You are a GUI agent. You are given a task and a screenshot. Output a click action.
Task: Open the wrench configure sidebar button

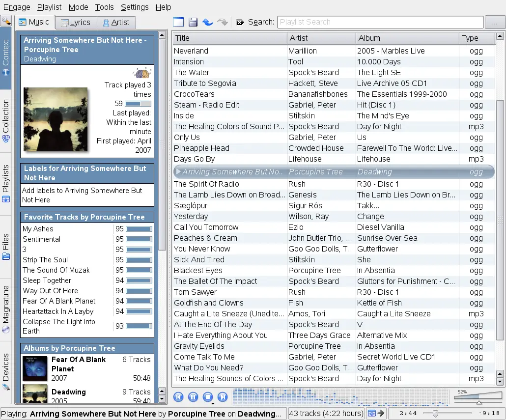(6, 21)
